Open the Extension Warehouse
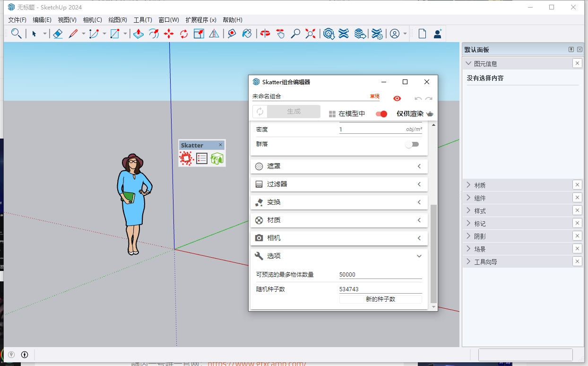 click(344, 34)
